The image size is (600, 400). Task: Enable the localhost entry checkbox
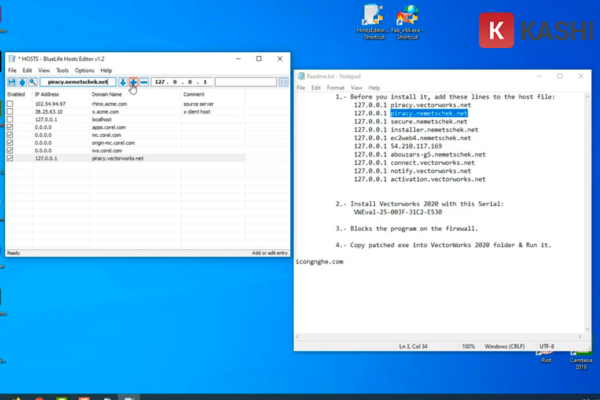pos(10,119)
